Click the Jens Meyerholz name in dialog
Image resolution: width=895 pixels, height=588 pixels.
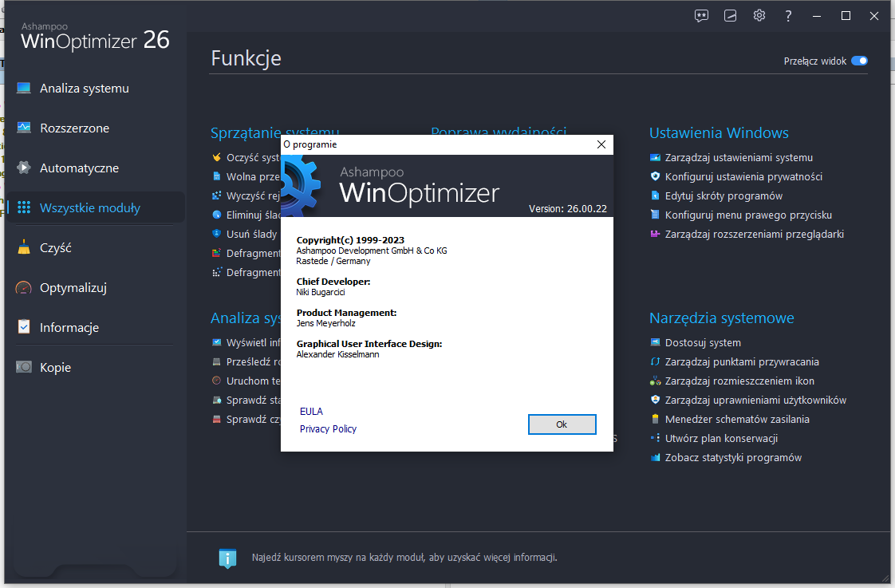pyautogui.click(x=326, y=323)
